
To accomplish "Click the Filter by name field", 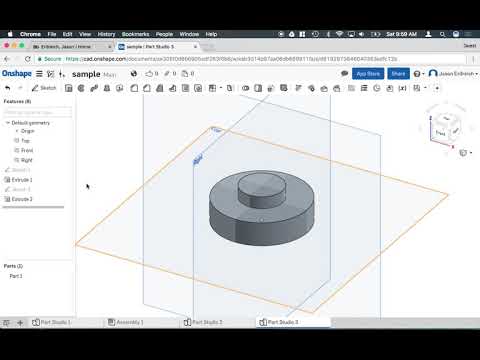I will [x=37, y=112].
